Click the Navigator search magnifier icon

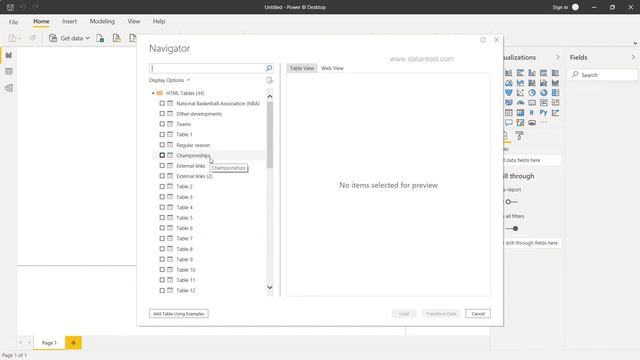pos(269,68)
